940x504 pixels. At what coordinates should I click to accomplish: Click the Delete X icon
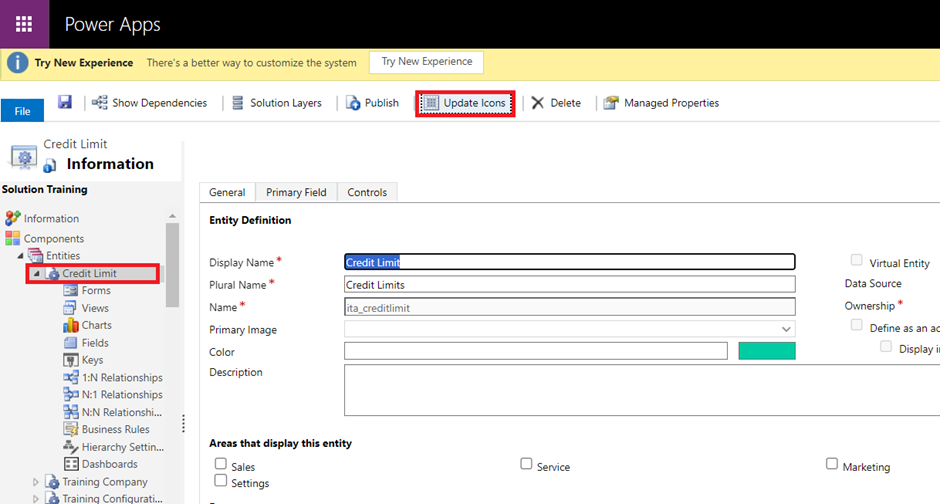pos(538,103)
